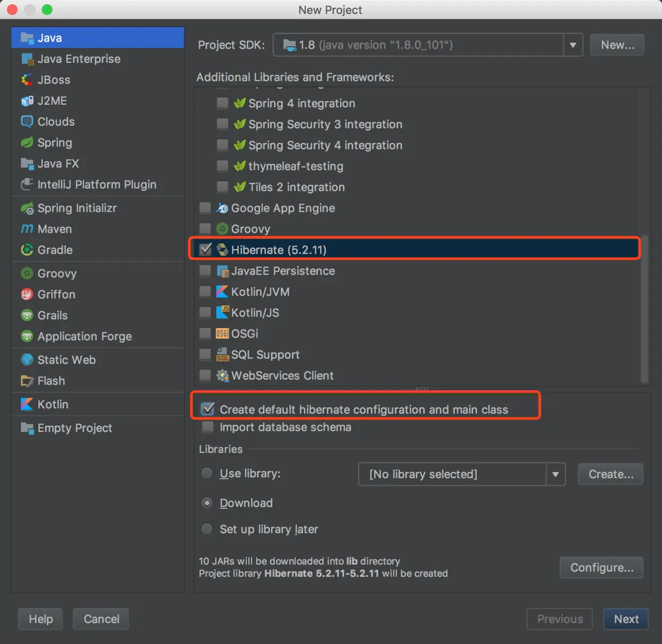Select Java Enterprise project type
The image size is (662, 644).
click(x=98, y=59)
